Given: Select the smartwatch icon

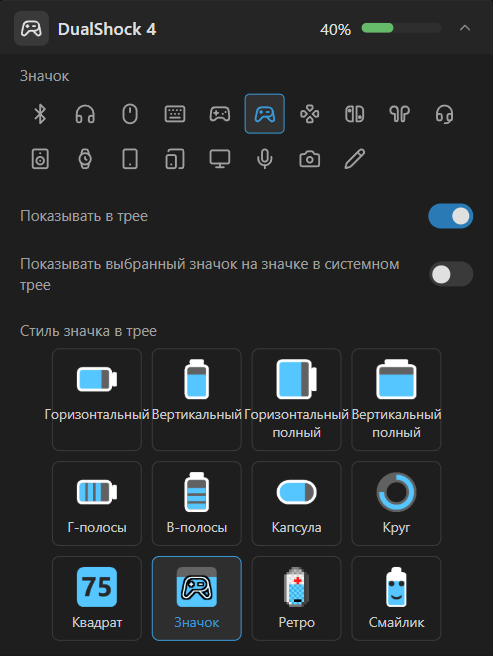Looking at the screenshot, I should [85, 159].
